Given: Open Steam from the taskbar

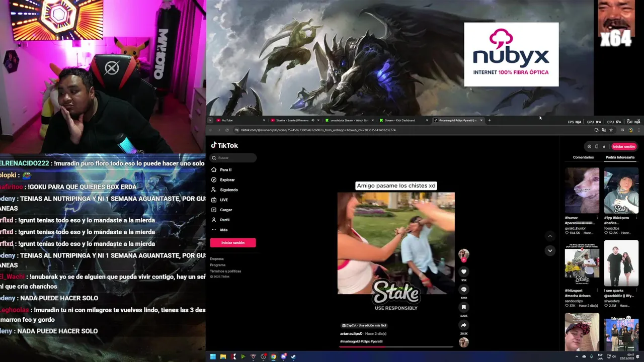Looking at the screenshot, I should pos(293,357).
